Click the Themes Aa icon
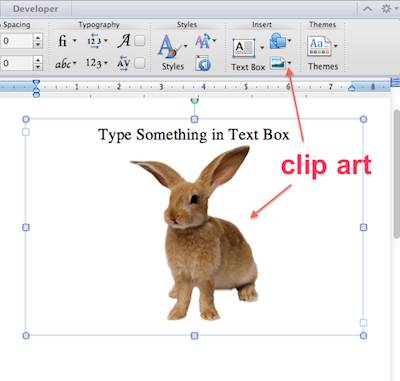This screenshot has height=381, width=400. tap(319, 46)
